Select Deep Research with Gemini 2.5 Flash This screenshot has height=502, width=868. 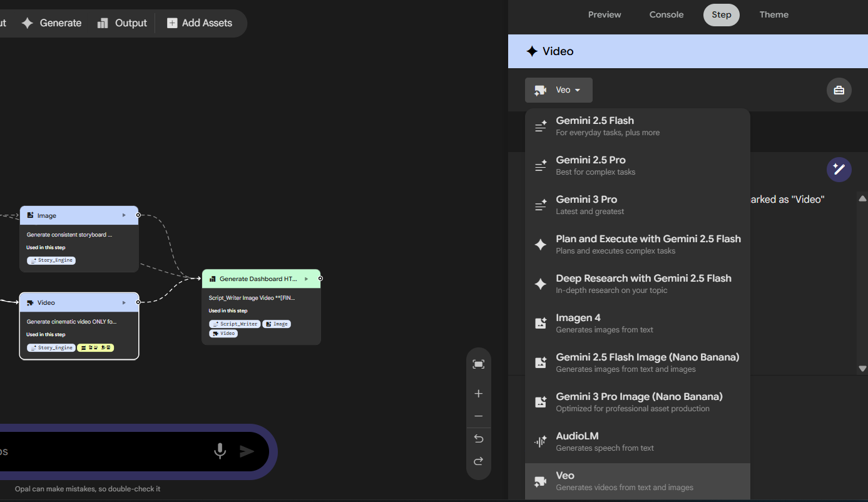click(637, 284)
